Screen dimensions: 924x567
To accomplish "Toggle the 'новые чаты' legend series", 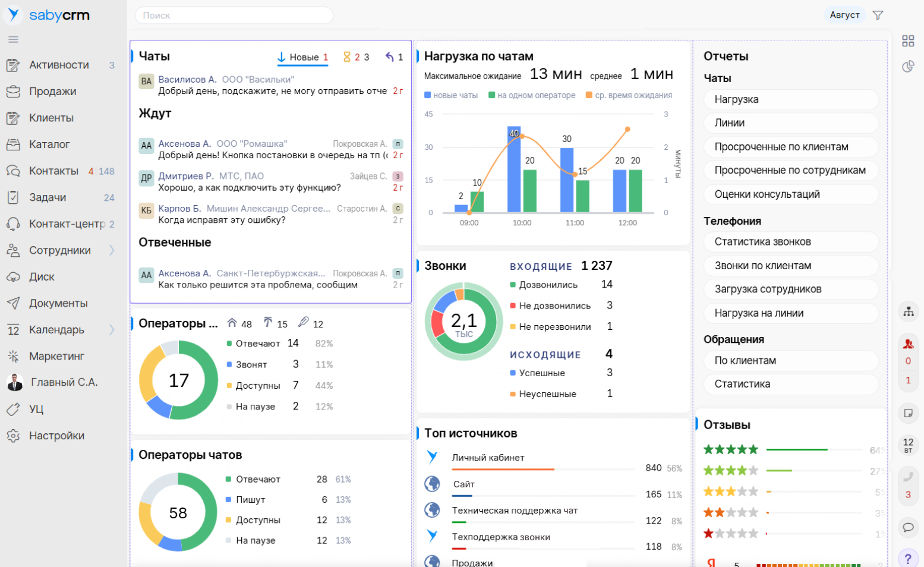I will point(451,95).
